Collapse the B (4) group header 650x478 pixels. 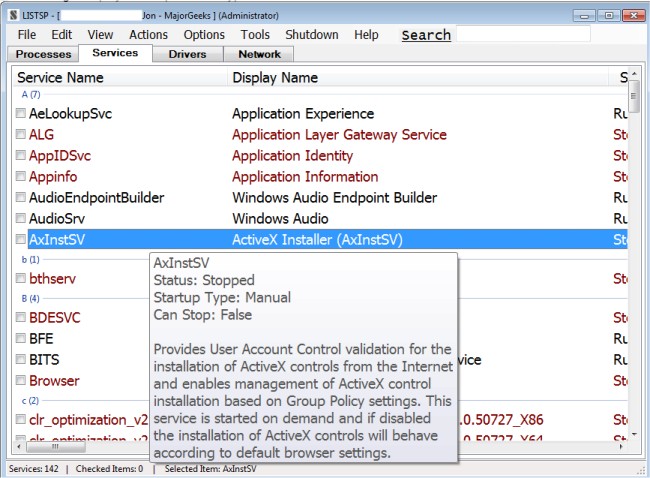click(x=32, y=298)
